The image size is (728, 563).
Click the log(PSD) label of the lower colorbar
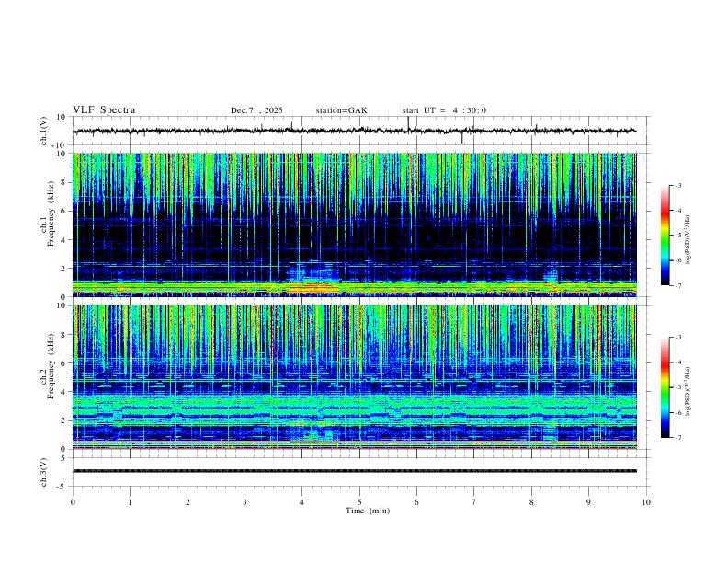pos(688,391)
